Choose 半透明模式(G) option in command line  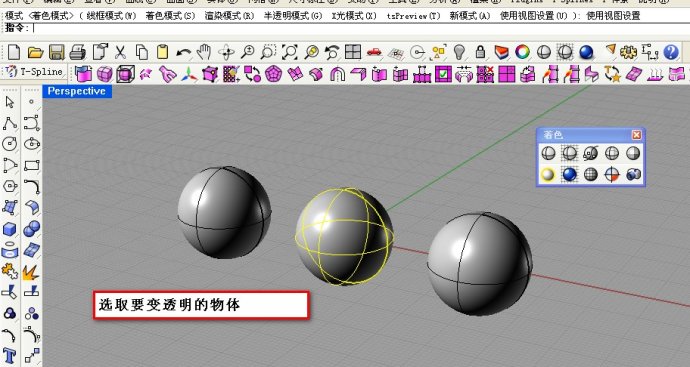[x=293, y=16]
